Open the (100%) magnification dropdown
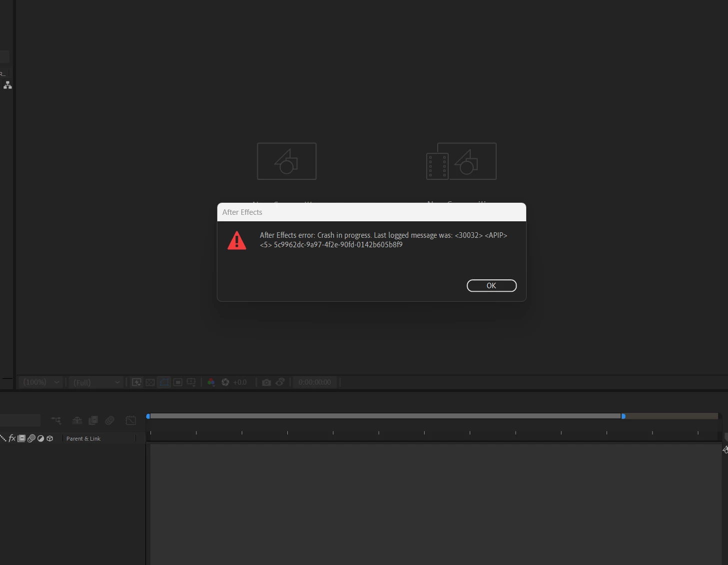 pyautogui.click(x=41, y=382)
